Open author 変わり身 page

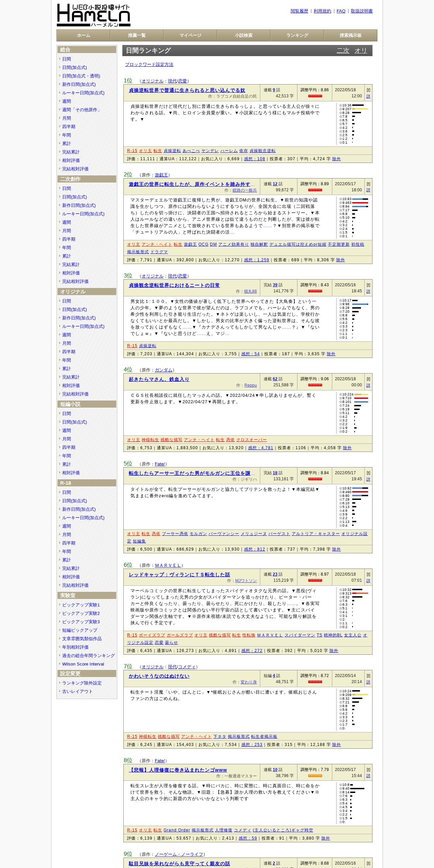tap(249, 682)
